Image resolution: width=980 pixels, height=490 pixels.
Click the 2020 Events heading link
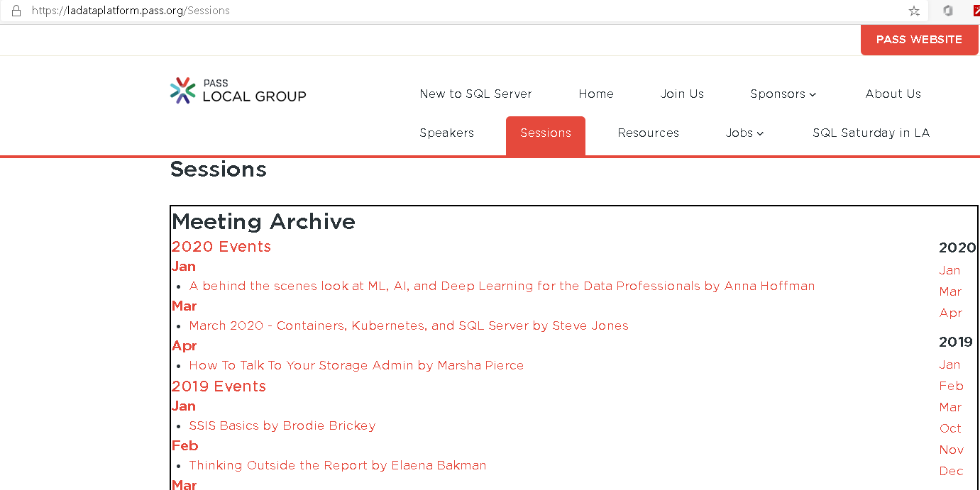(221, 247)
